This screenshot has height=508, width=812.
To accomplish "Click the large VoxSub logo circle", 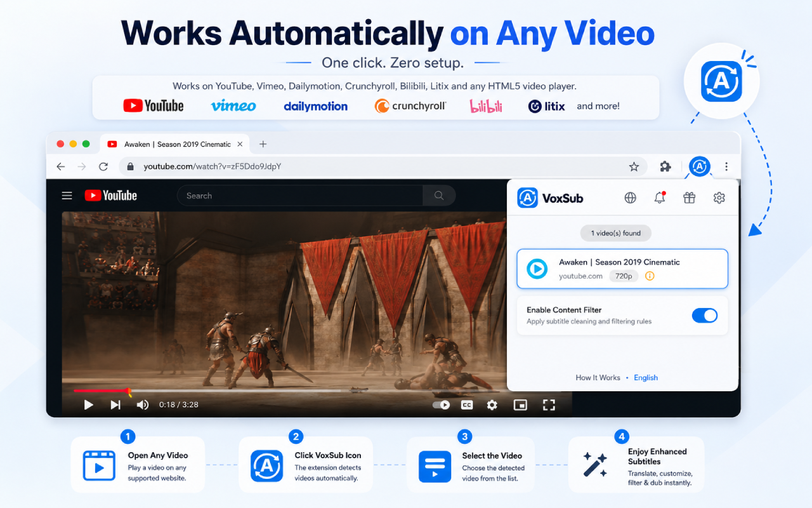I will coord(721,81).
